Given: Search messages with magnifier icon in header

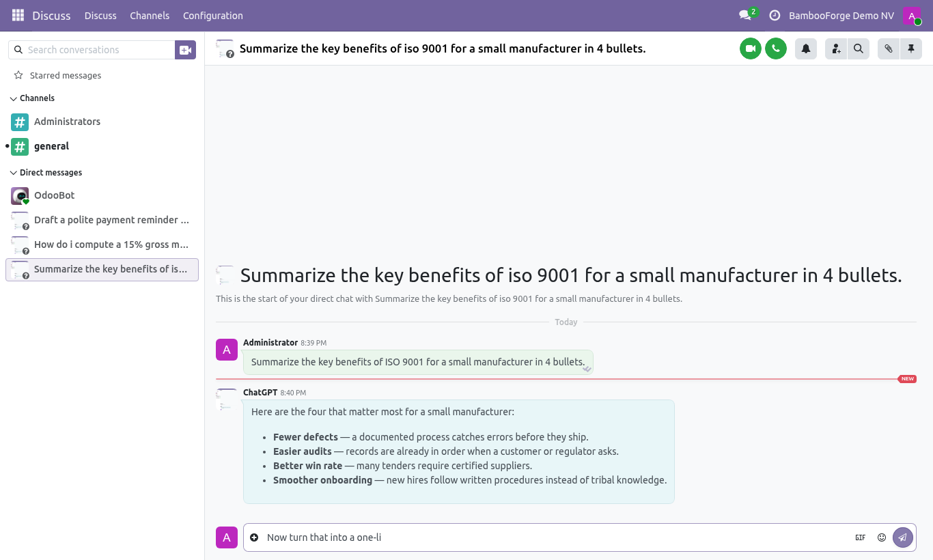Looking at the screenshot, I should coord(858,48).
